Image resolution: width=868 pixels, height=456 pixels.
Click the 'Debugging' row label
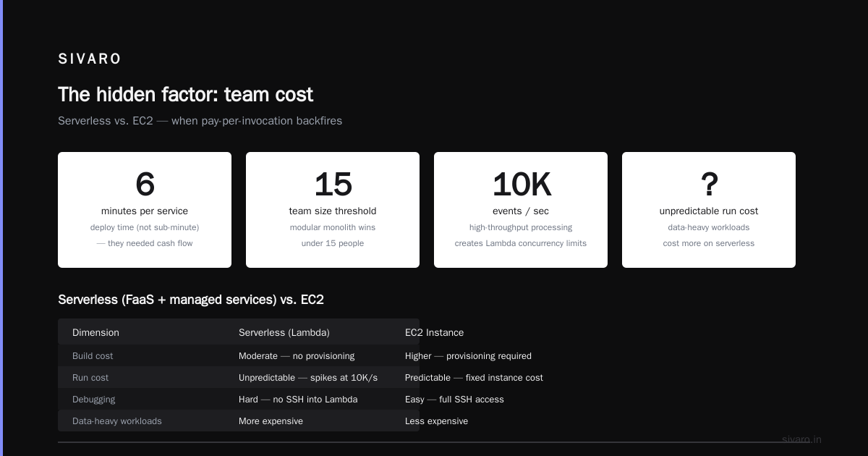click(x=93, y=400)
